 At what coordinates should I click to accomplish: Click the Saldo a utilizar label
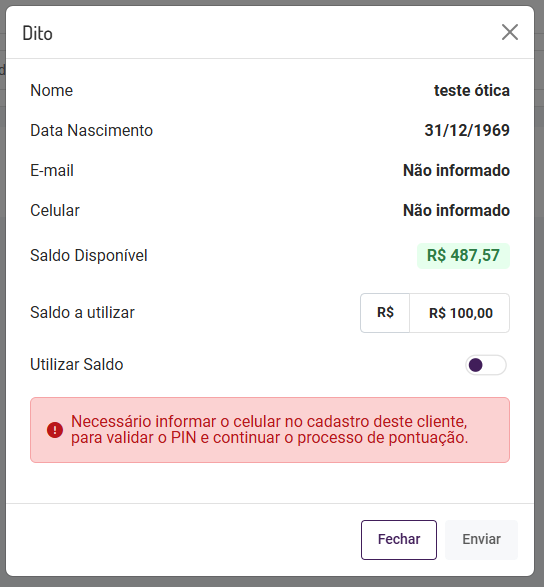[82, 313]
